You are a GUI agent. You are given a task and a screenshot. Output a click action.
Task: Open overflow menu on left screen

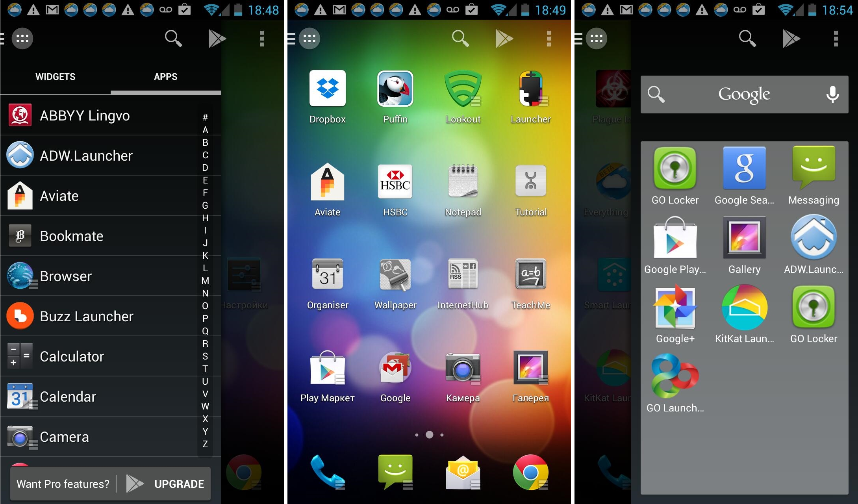[x=261, y=38]
